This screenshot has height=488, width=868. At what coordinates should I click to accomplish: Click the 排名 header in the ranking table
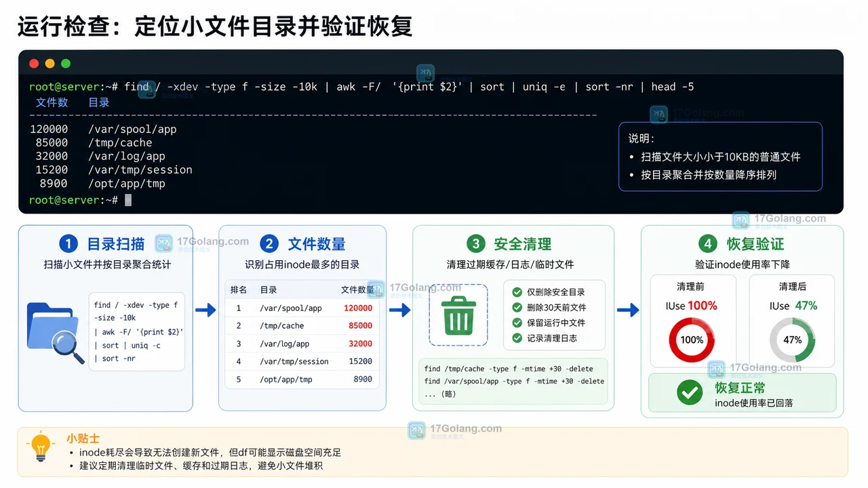coord(239,290)
